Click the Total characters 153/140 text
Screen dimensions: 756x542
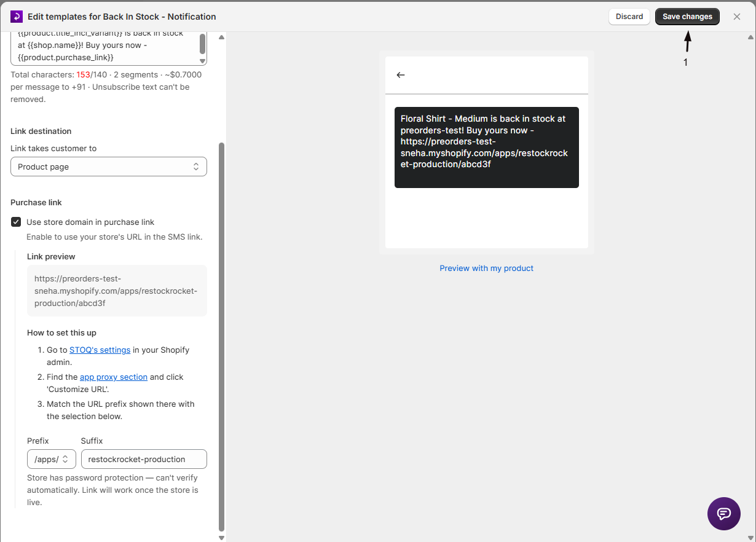coord(60,74)
